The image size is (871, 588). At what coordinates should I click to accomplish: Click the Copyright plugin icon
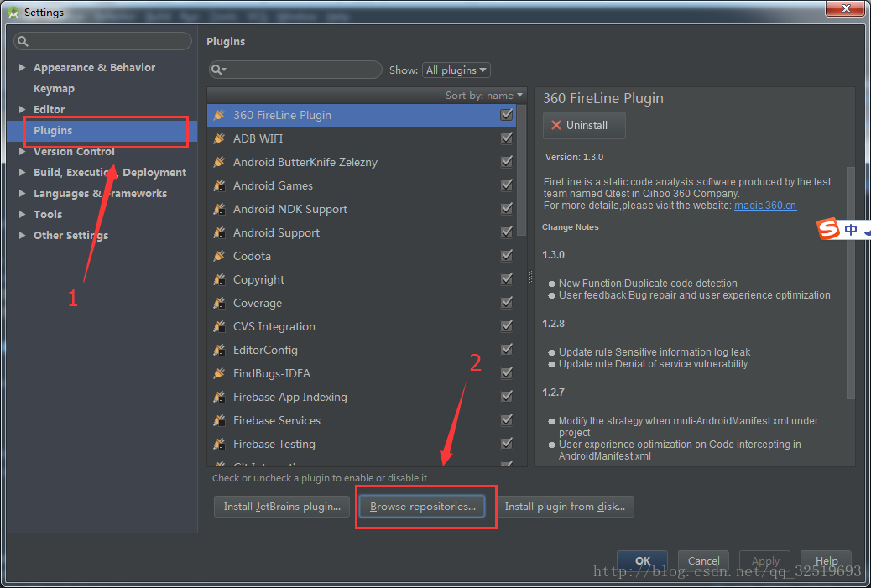(219, 279)
